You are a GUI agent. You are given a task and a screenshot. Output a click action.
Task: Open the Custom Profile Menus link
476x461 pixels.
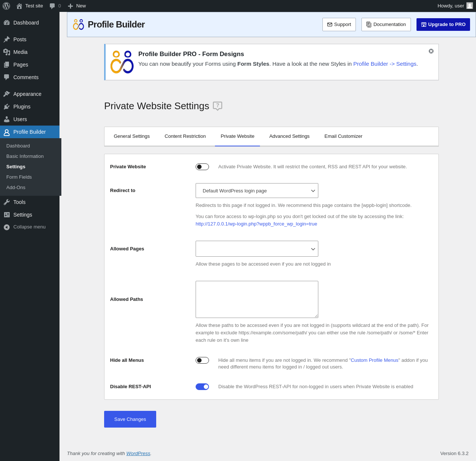[374, 360]
